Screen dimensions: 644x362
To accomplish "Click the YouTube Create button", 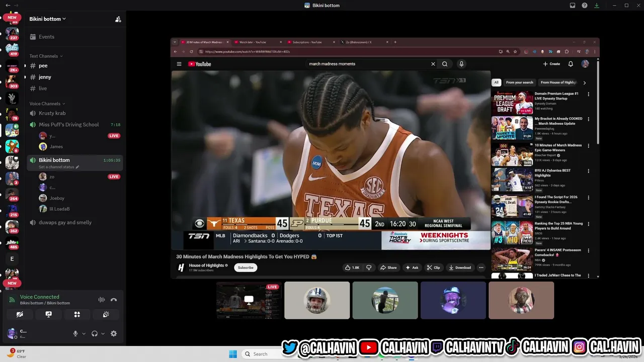I will coord(551,64).
